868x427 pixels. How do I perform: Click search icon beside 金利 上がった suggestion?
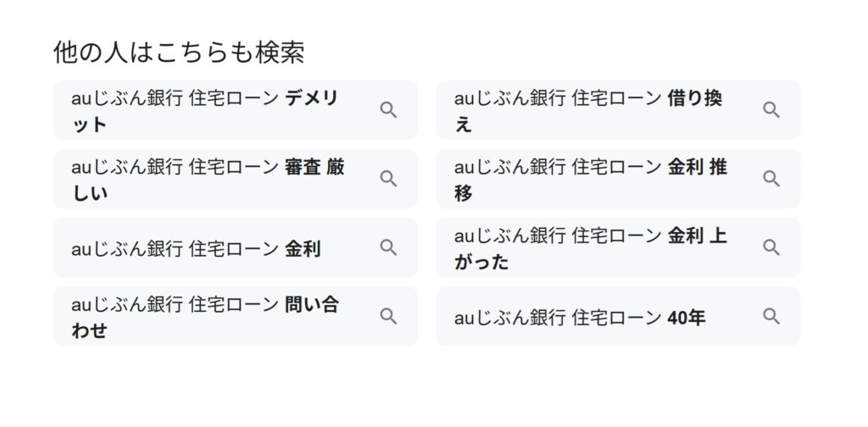point(771,247)
